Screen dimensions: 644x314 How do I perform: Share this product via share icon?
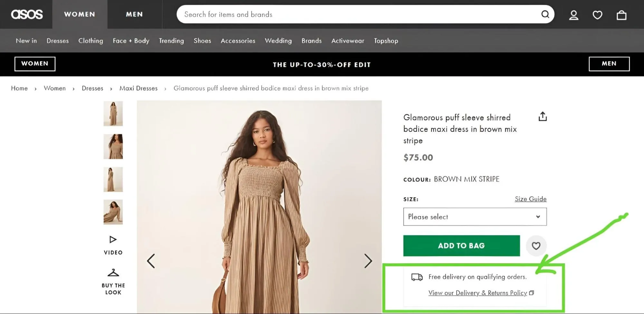[543, 116]
